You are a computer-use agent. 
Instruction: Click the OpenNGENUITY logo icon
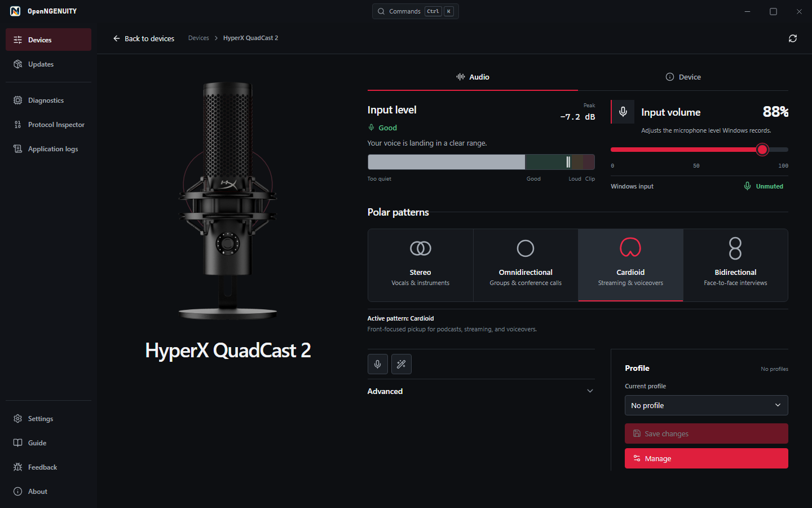coord(15,11)
